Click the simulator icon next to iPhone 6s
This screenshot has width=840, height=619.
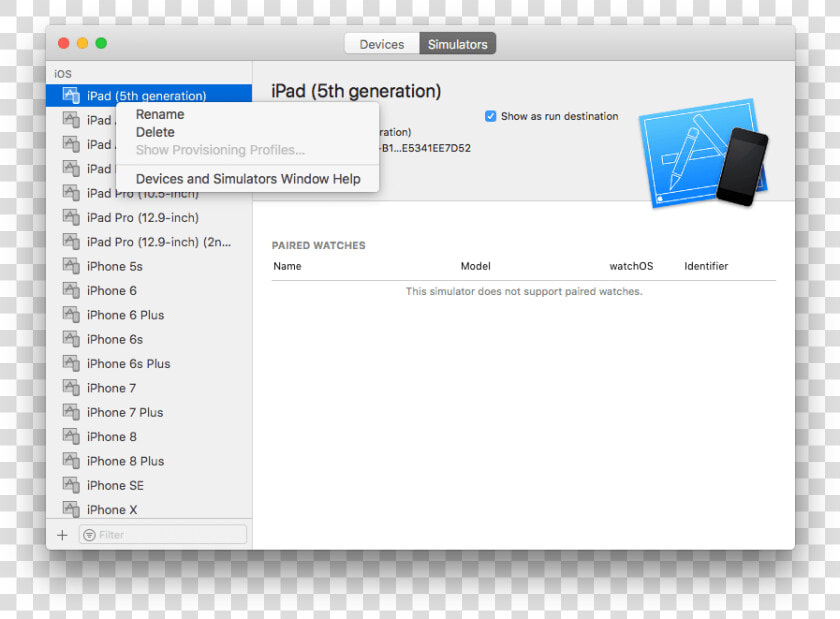click(x=71, y=338)
